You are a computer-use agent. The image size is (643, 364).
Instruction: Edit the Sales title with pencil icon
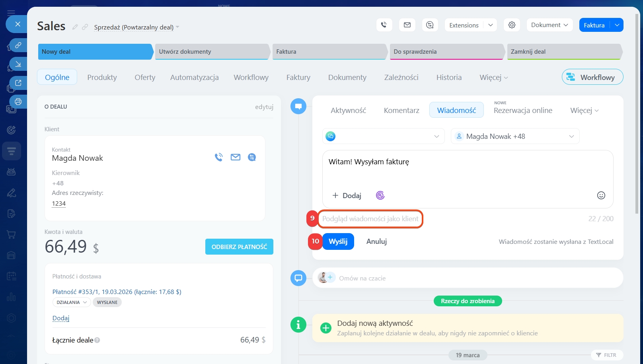pyautogui.click(x=75, y=27)
